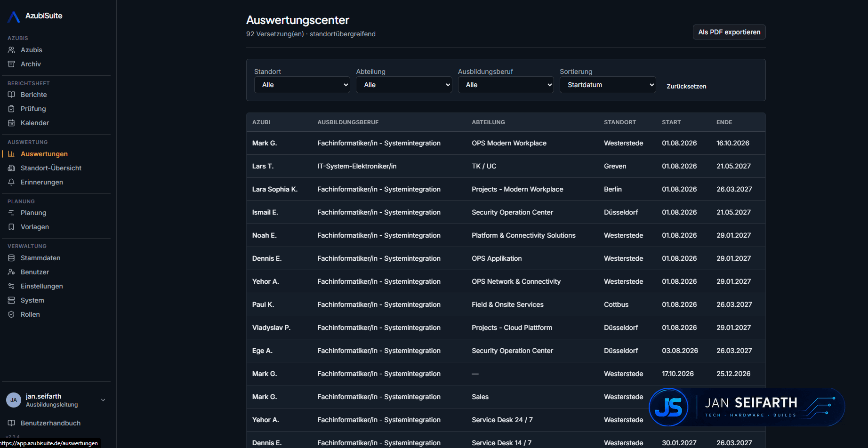Click the START column header

point(671,122)
